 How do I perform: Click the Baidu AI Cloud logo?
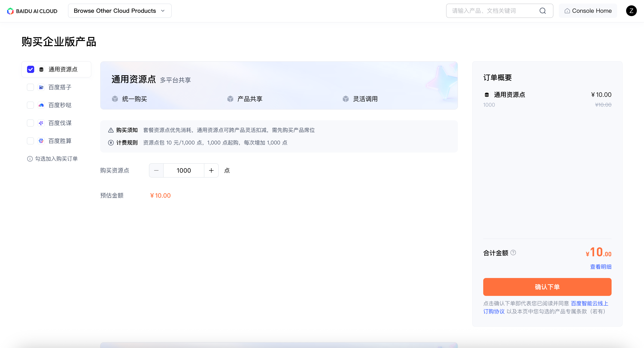[x=32, y=11]
